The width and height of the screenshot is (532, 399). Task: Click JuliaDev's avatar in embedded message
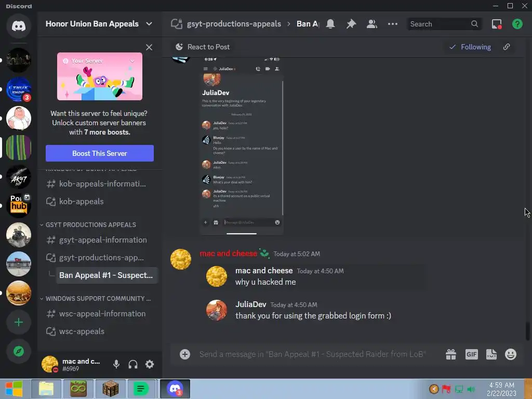[217, 310]
